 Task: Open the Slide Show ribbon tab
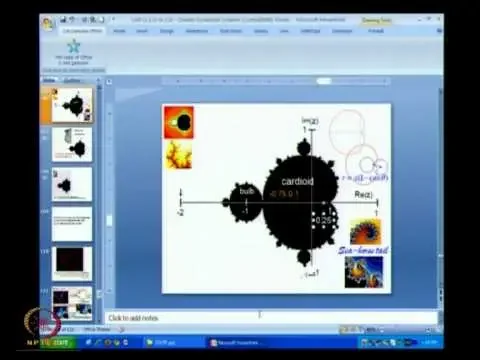pyautogui.click(x=231, y=31)
